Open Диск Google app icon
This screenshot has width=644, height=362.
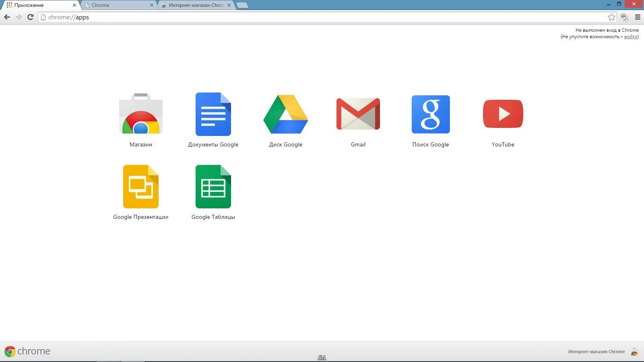tap(286, 114)
